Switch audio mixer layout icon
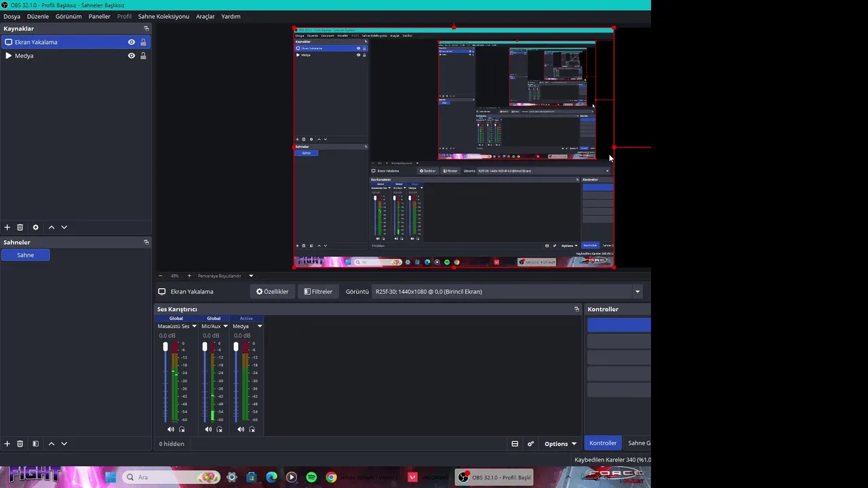Viewport: 868px width, 488px height. [515, 444]
